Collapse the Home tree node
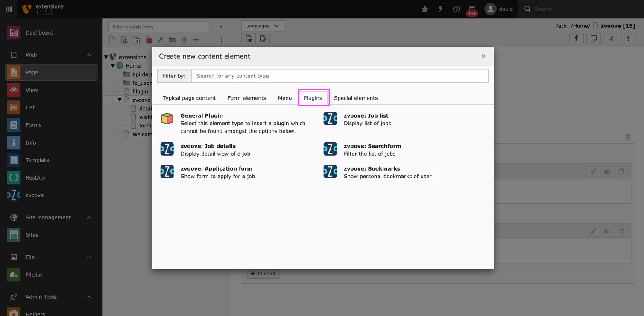644x316 pixels. [113, 65]
